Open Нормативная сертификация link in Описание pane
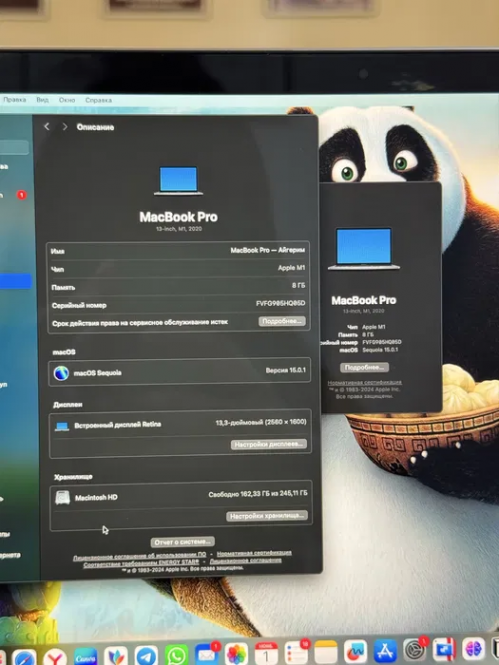499x665 pixels. [254, 553]
